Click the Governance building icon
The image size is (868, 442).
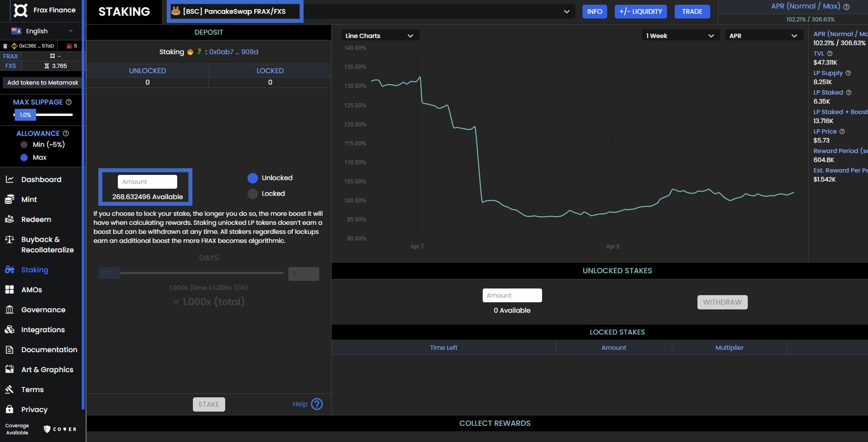click(x=10, y=309)
